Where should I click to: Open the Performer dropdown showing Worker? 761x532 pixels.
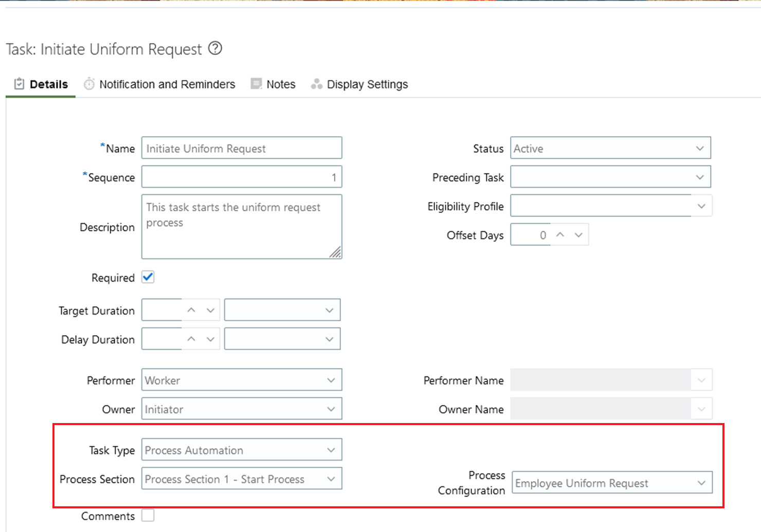point(241,380)
